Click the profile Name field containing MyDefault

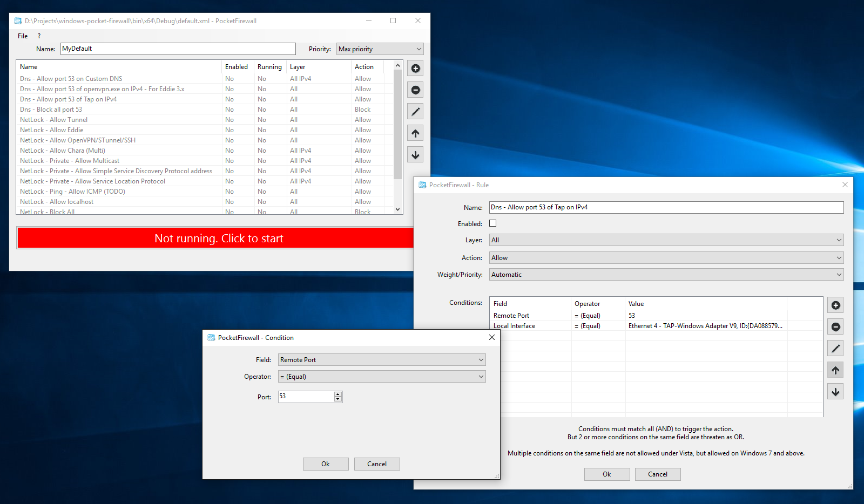(x=178, y=49)
